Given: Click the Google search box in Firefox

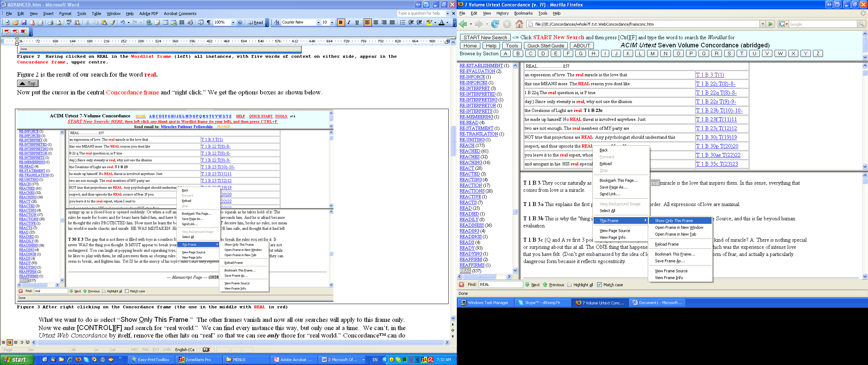Looking at the screenshot, I should pyautogui.click(x=822, y=24).
